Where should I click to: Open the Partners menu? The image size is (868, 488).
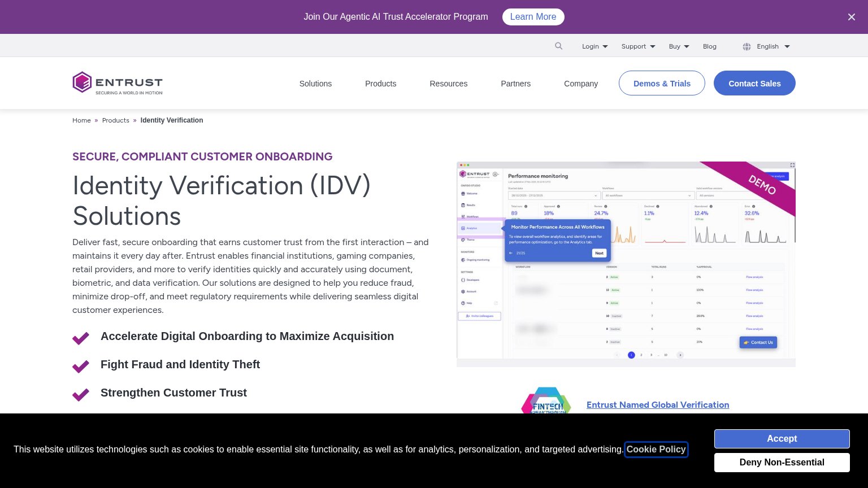[515, 84]
